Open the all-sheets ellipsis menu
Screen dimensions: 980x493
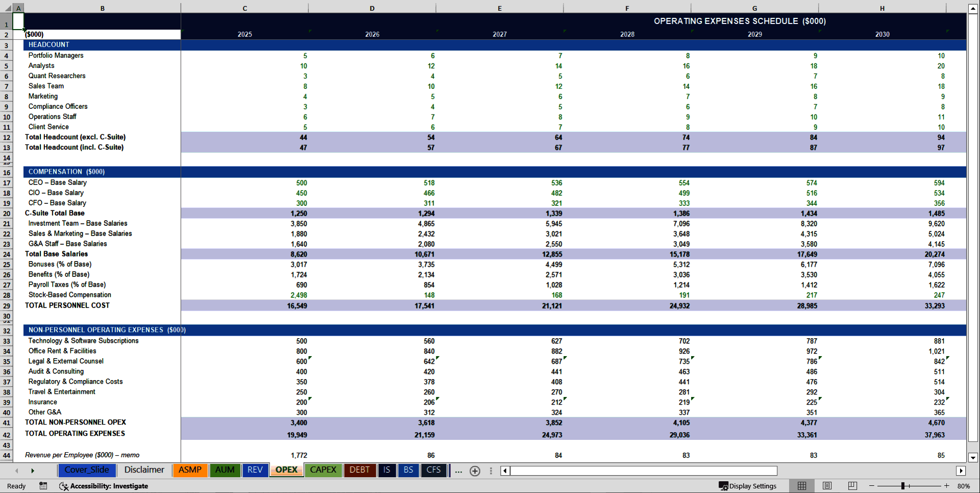(458, 471)
